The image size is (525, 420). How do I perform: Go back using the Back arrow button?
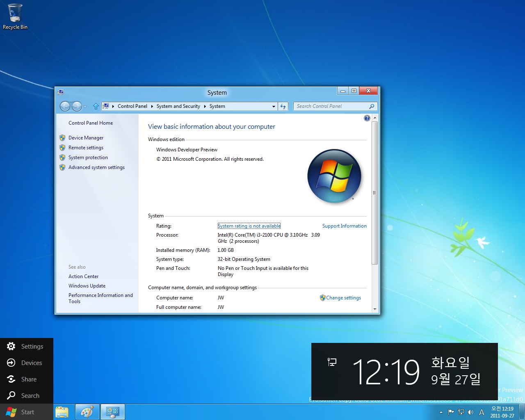(x=65, y=106)
